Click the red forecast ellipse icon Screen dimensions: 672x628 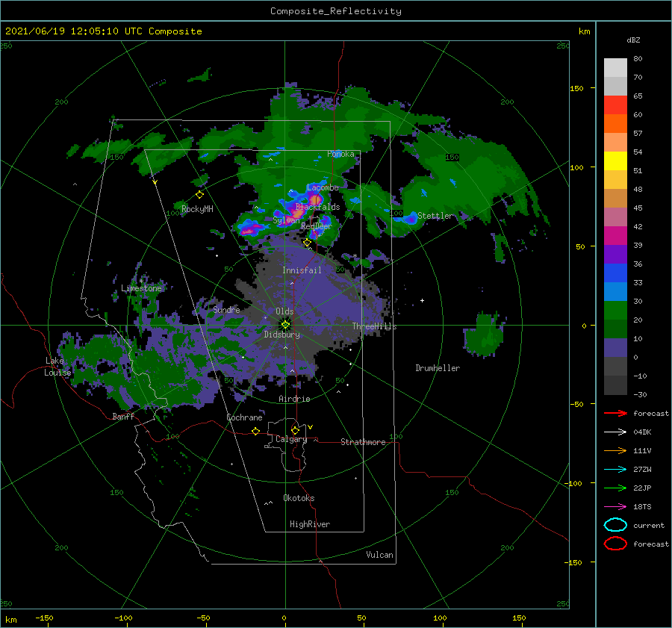[615, 544]
